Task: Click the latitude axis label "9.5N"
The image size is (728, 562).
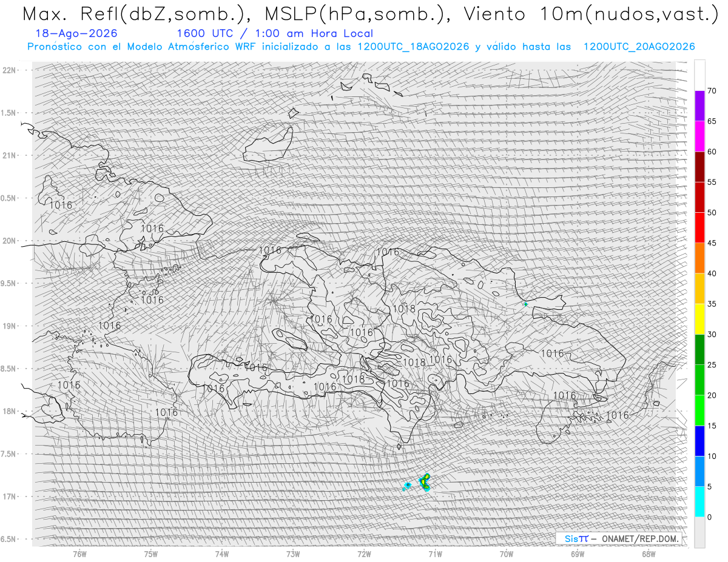Action: (x=9, y=283)
